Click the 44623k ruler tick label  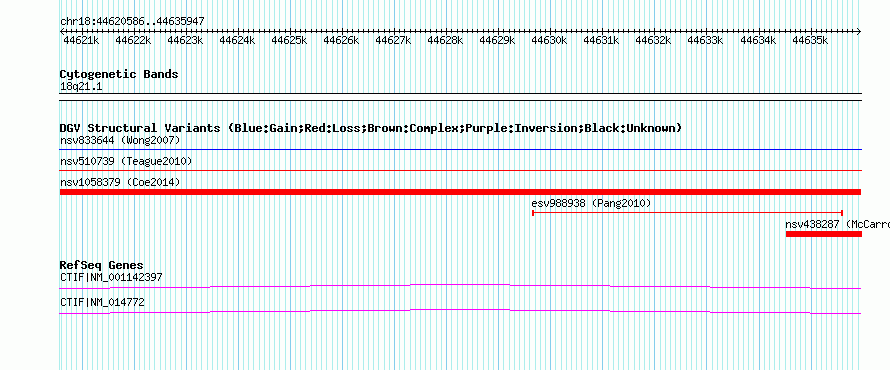pos(186,41)
